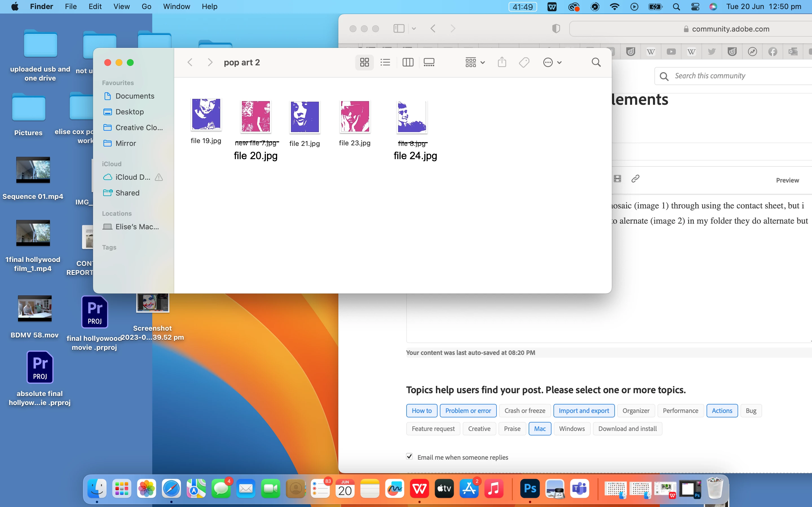Click Preview in the post editor
The width and height of the screenshot is (812, 507).
pos(787,180)
